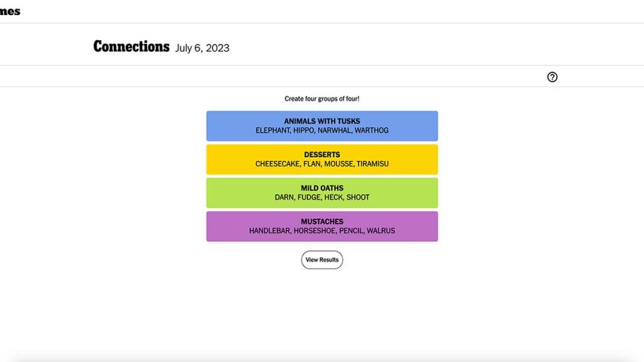Click the word ELEPHANT in the blue group
644x362 pixels.
[x=272, y=131]
